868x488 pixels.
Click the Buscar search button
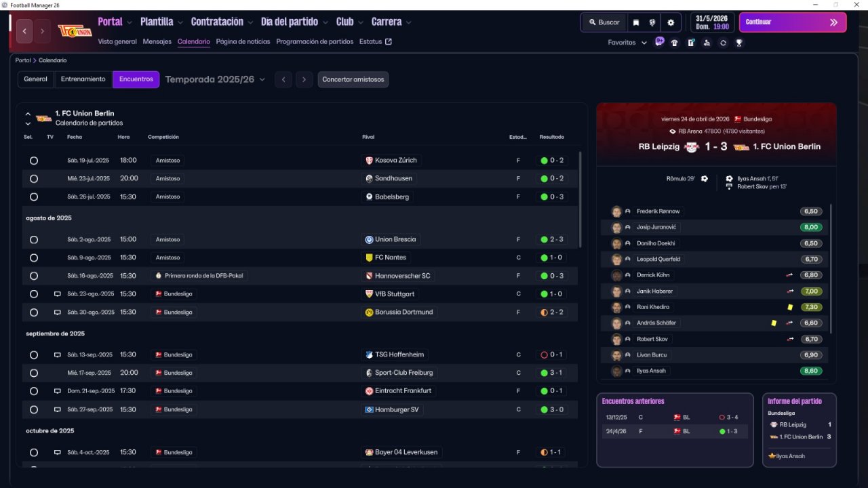604,22
